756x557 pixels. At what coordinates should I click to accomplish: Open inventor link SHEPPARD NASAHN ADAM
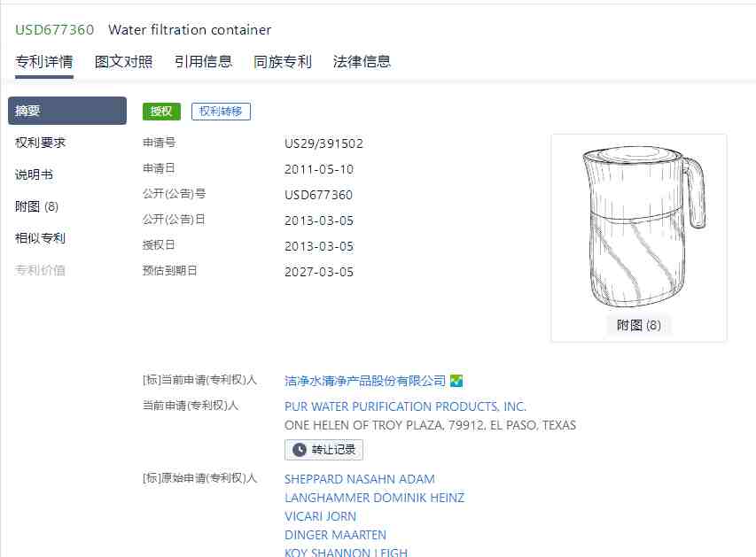point(360,479)
